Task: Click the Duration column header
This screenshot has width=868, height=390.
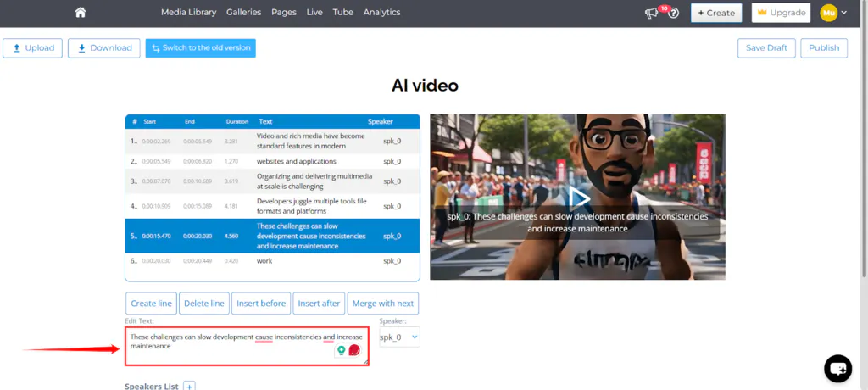Action: 237,121
